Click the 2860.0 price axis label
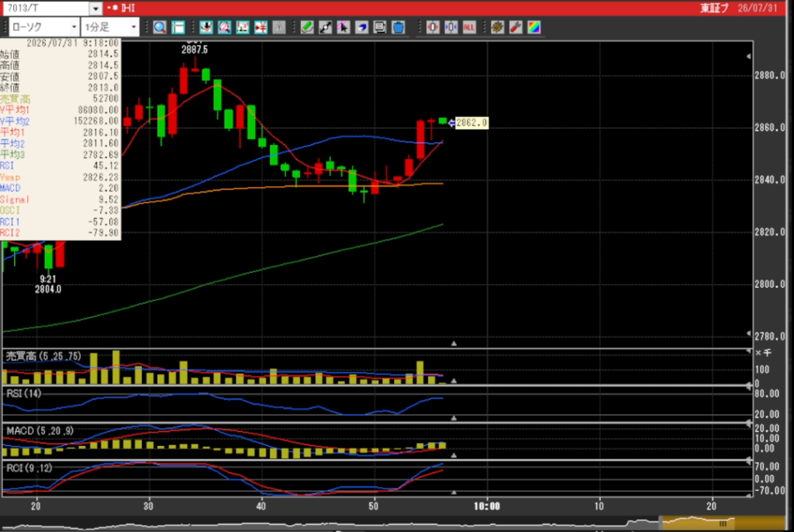This screenshot has width=794, height=532. click(x=770, y=127)
